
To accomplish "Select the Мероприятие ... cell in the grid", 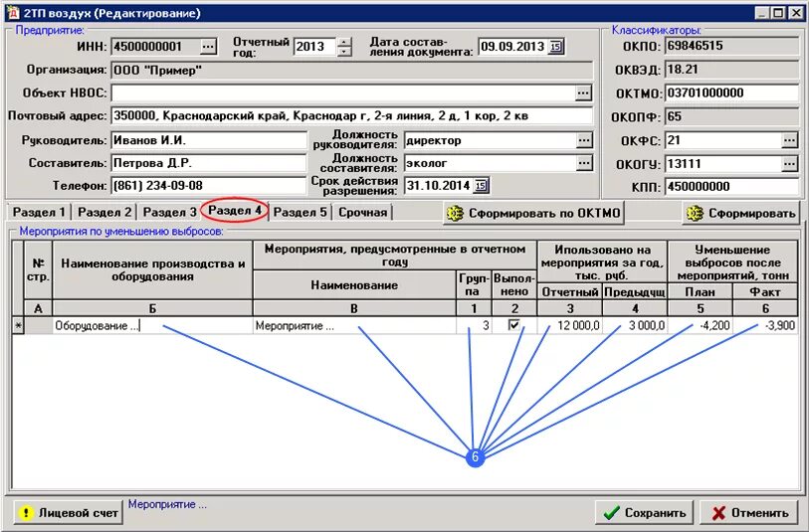I will pyautogui.click(x=354, y=325).
